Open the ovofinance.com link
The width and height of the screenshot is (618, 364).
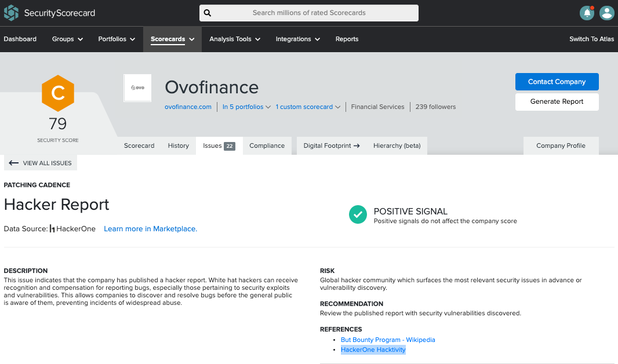pos(188,107)
